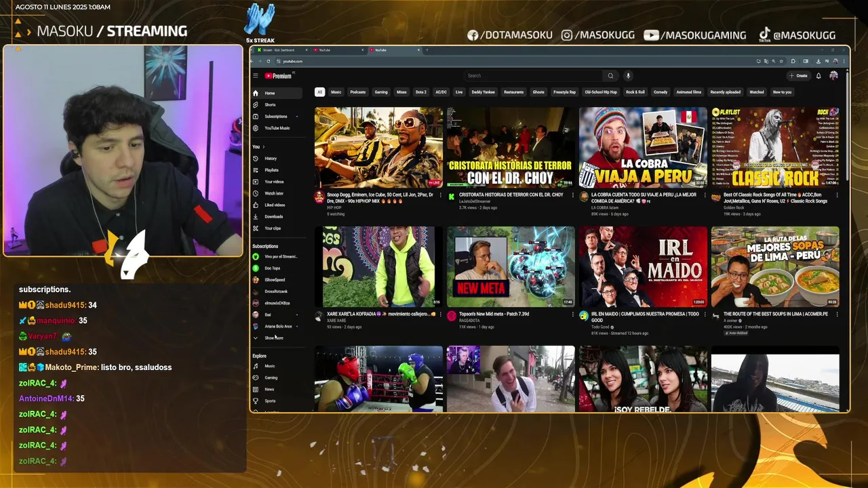The image size is (868, 488).
Task: Select the Music filter chip
Action: (x=336, y=92)
